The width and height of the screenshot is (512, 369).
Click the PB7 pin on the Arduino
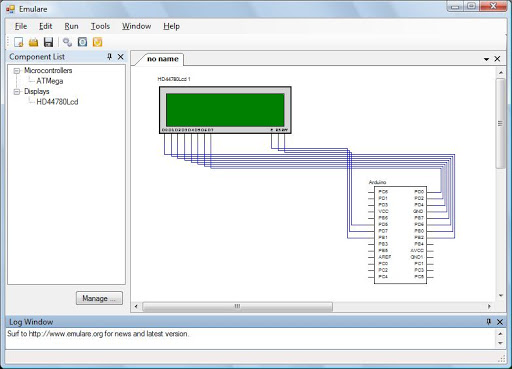pos(419,218)
